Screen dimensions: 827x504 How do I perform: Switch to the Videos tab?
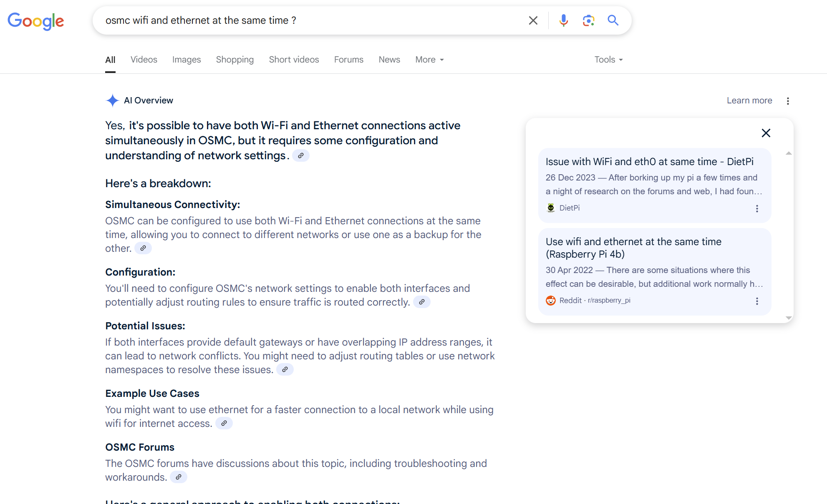[144, 60]
